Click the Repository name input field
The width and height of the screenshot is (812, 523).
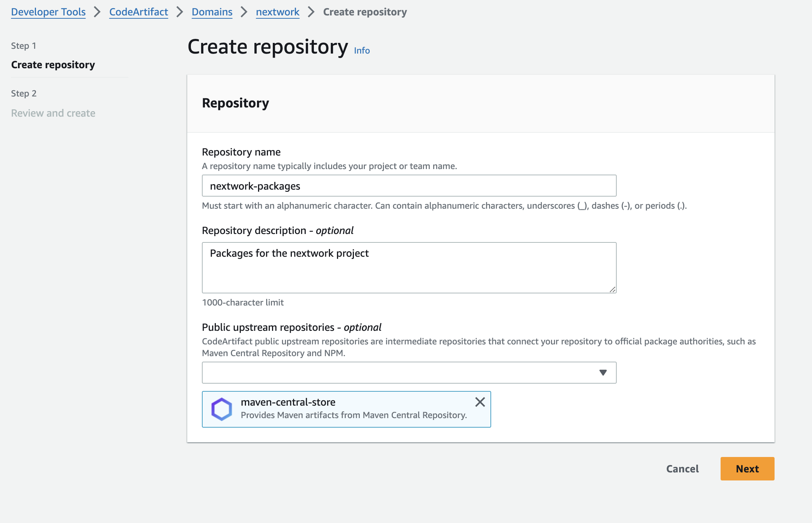coord(409,186)
